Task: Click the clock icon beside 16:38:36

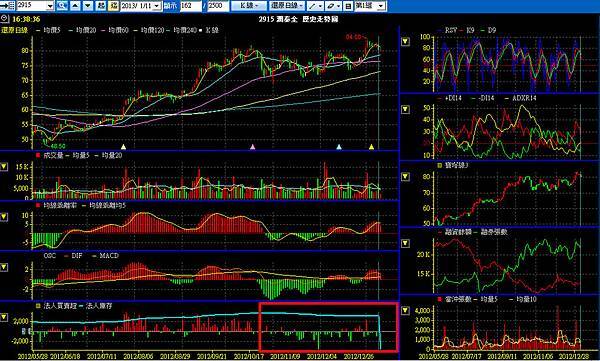Action: (x=4, y=18)
